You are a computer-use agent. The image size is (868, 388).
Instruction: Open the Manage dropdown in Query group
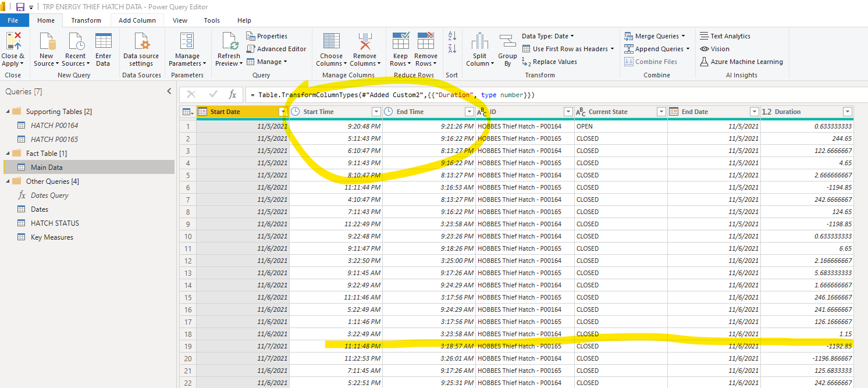(267, 62)
